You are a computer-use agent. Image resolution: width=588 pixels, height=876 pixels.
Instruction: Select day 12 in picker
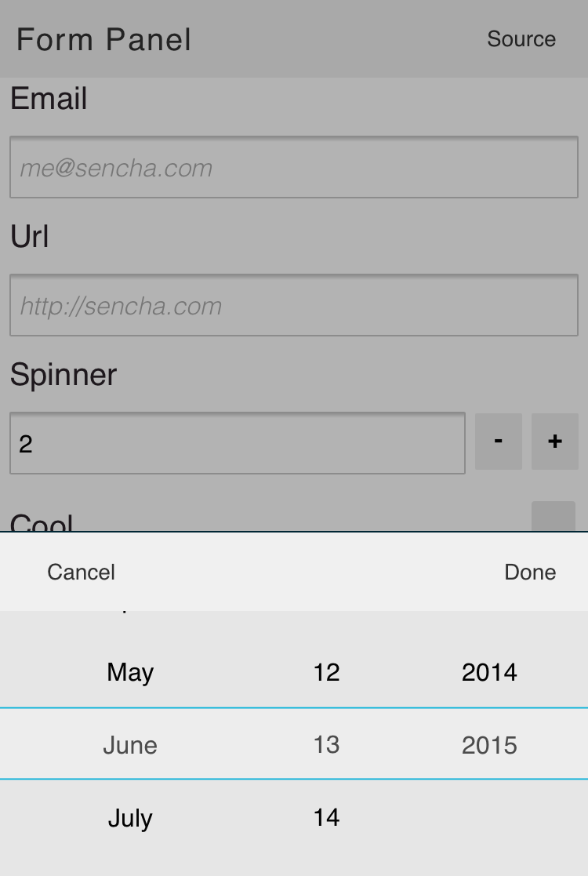tap(327, 672)
